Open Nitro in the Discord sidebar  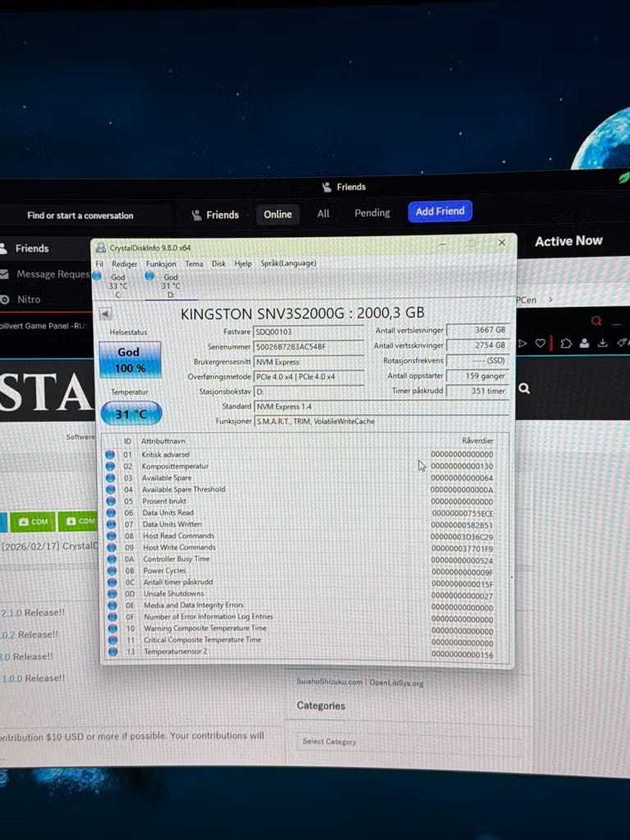pos(21,299)
